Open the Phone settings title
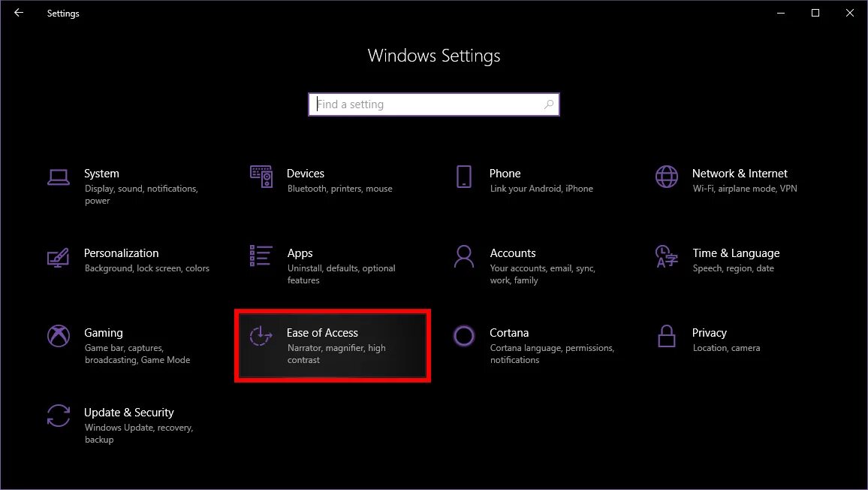The width and height of the screenshot is (868, 490). [x=505, y=174]
